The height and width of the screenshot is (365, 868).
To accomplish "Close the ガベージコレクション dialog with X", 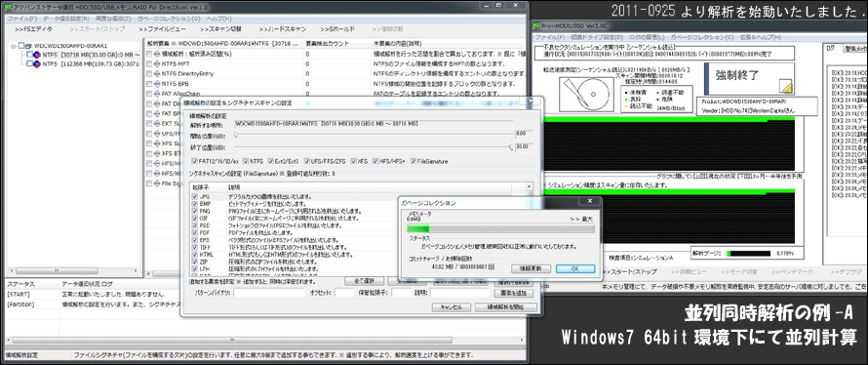I will [x=589, y=201].
